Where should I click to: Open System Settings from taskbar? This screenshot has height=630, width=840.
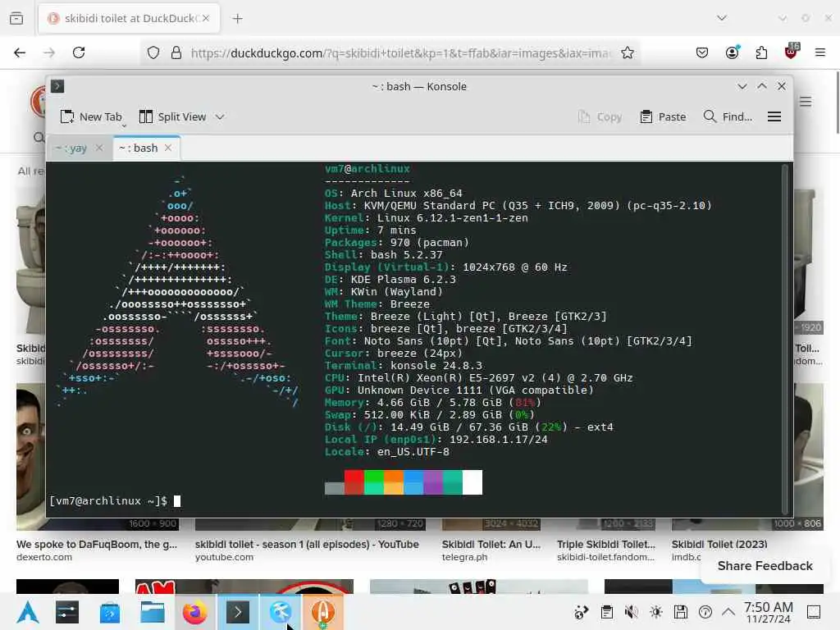pyautogui.click(x=67, y=612)
